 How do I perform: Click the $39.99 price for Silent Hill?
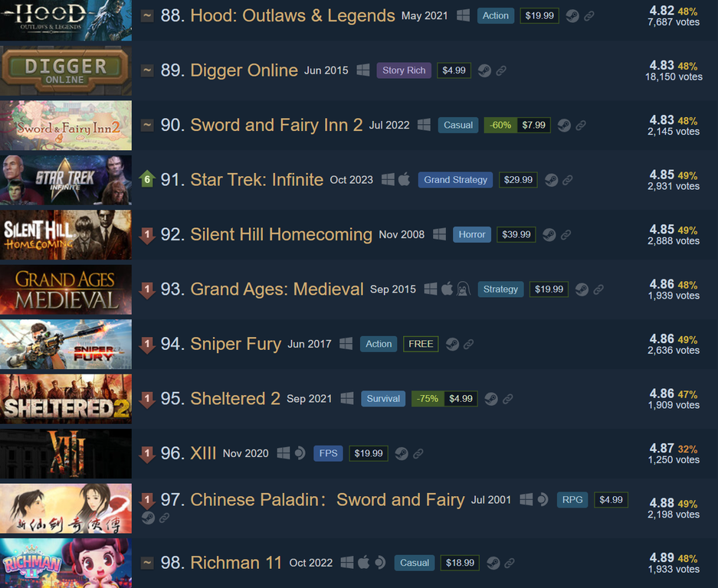point(516,235)
